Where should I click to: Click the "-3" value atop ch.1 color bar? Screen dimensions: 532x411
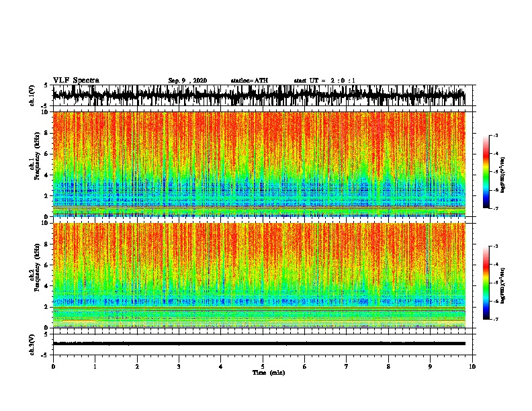[x=496, y=135]
